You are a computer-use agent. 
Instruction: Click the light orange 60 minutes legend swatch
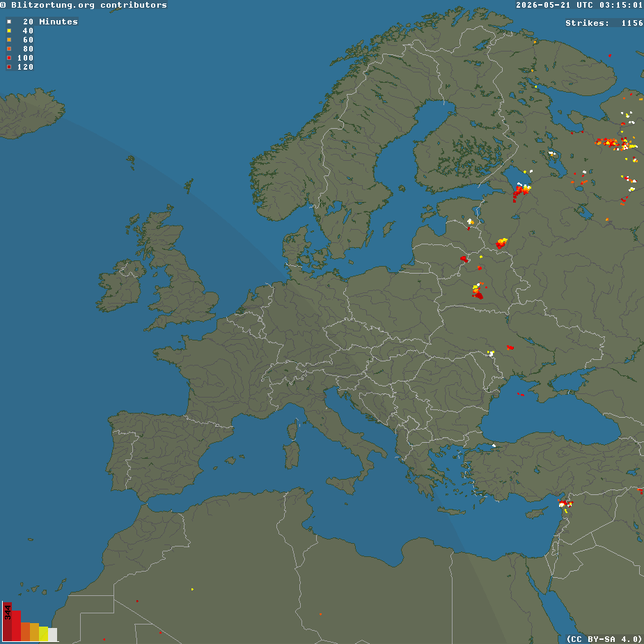click(x=9, y=40)
